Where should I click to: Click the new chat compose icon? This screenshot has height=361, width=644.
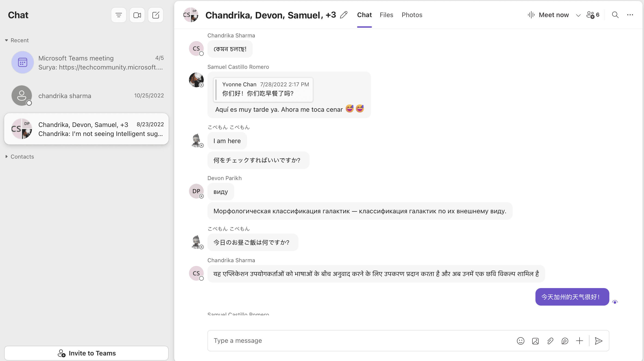tap(155, 15)
